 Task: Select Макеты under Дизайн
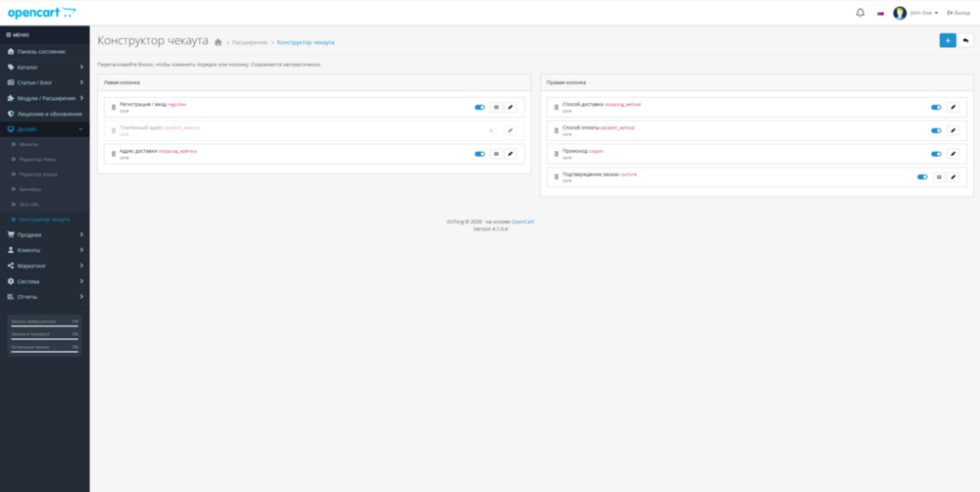point(45,144)
